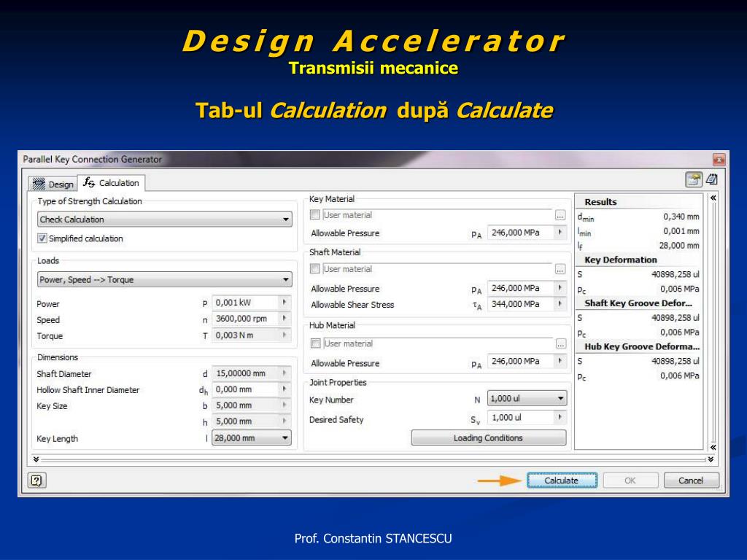Open help with question mark icon
The image size is (747, 560).
click(36, 481)
